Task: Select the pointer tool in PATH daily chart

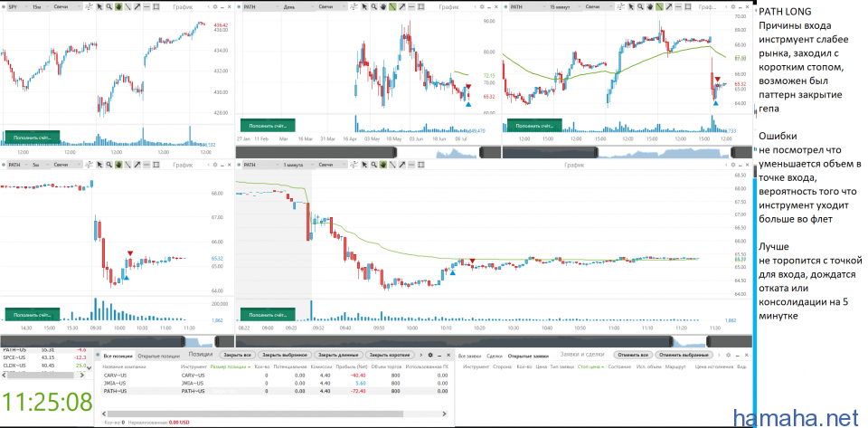Action: pyautogui.click(x=365, y=7)
